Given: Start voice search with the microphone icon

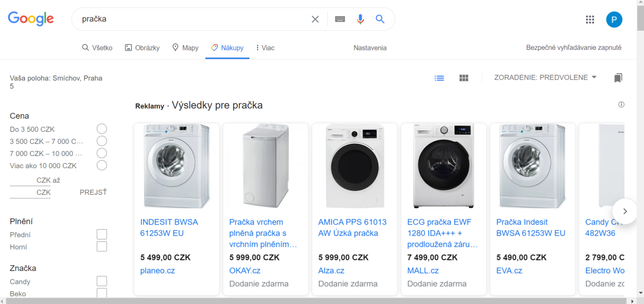Looking at the screenshot, I should tap(360, 19).
